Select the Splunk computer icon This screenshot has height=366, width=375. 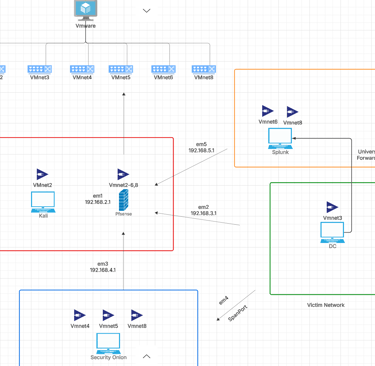(280, 138)
